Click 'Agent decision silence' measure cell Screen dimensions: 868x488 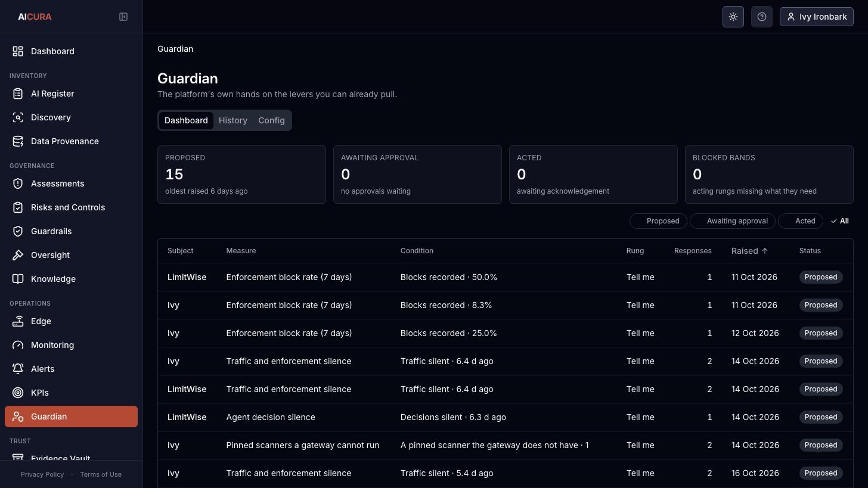[271, 417]
